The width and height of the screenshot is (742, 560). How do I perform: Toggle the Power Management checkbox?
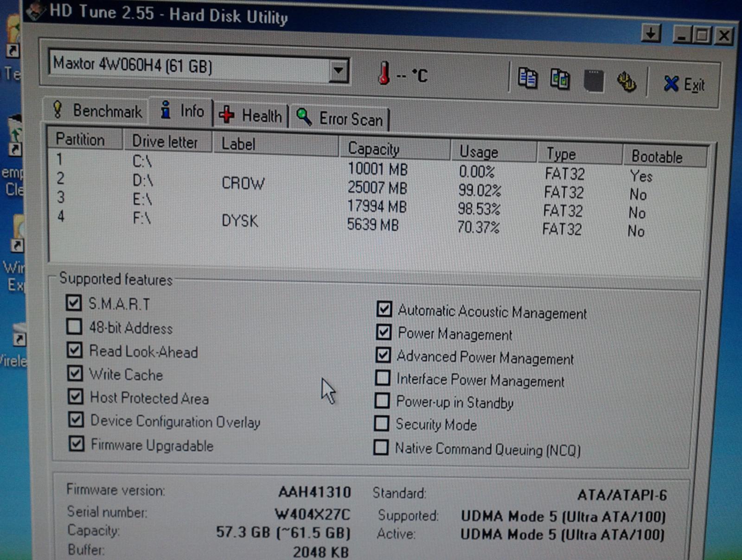tap(384, 332)
